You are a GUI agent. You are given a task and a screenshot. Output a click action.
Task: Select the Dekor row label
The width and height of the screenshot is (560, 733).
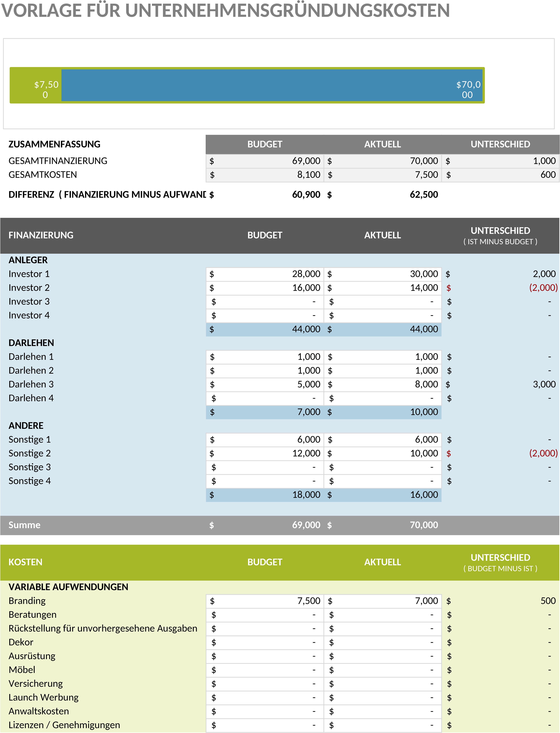point(21,642)
